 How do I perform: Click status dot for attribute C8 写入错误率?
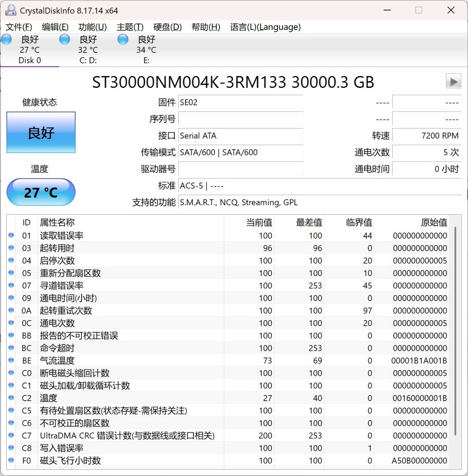(x=11, y=448)
